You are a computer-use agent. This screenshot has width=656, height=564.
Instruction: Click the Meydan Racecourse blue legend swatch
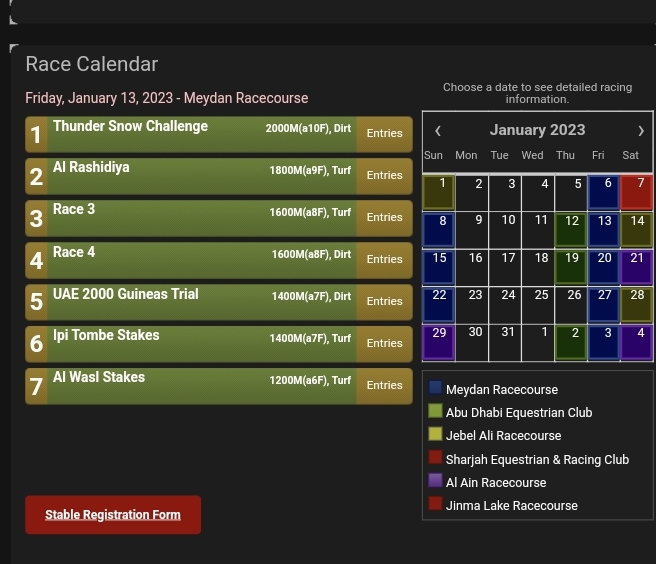pos(435,387)
